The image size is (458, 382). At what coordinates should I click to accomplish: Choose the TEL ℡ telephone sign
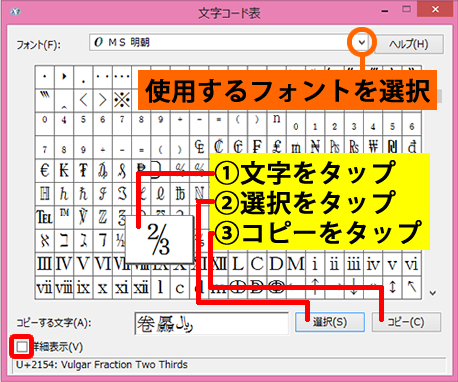tap(45, 217)
